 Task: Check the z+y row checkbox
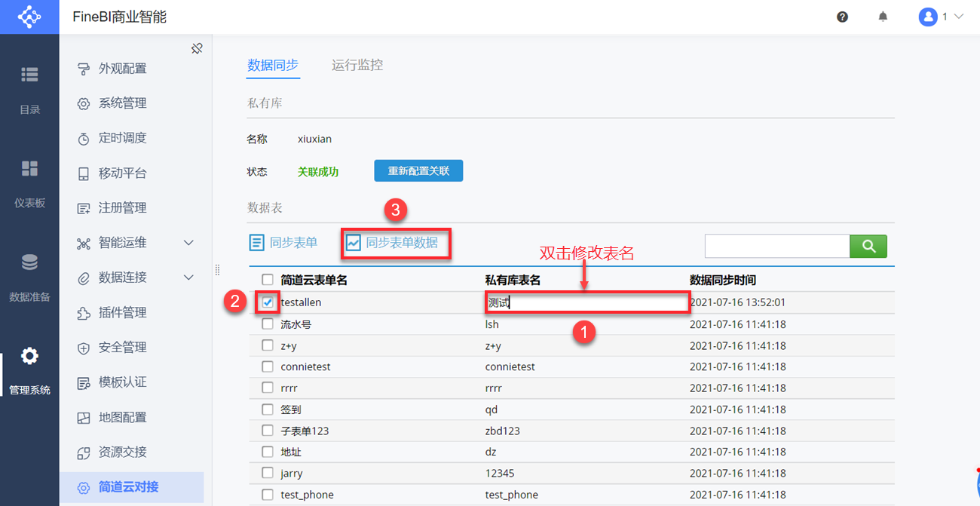click(x=268, y=345)
